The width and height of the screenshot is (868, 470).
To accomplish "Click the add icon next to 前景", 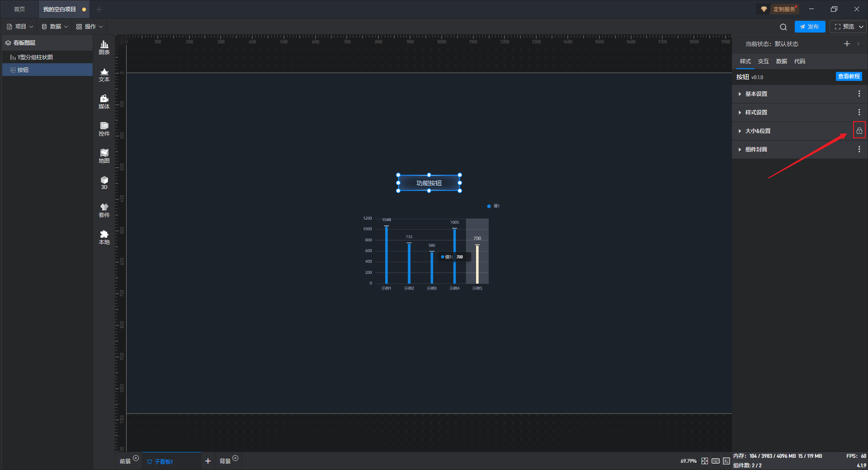I will [136, 458].
